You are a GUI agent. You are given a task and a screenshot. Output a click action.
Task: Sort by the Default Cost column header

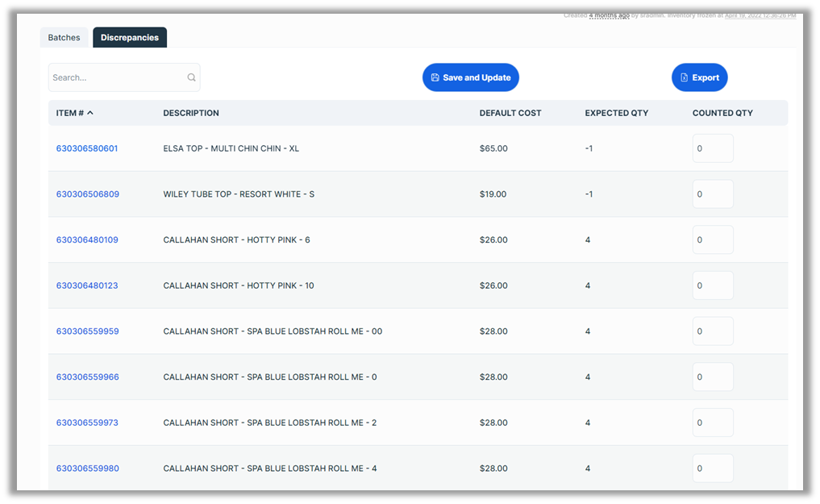[x=510, y=113]
